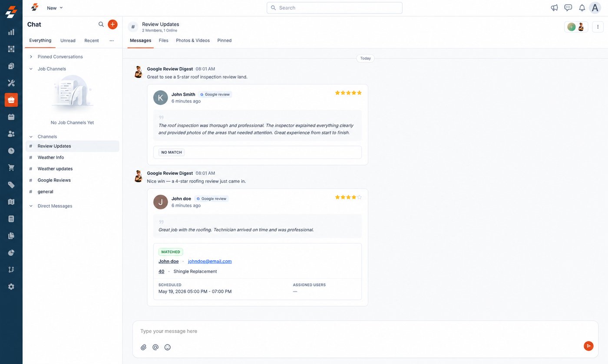Open the general channel
The width and height of the screenshot is (608, 364).
coord(73,191)
